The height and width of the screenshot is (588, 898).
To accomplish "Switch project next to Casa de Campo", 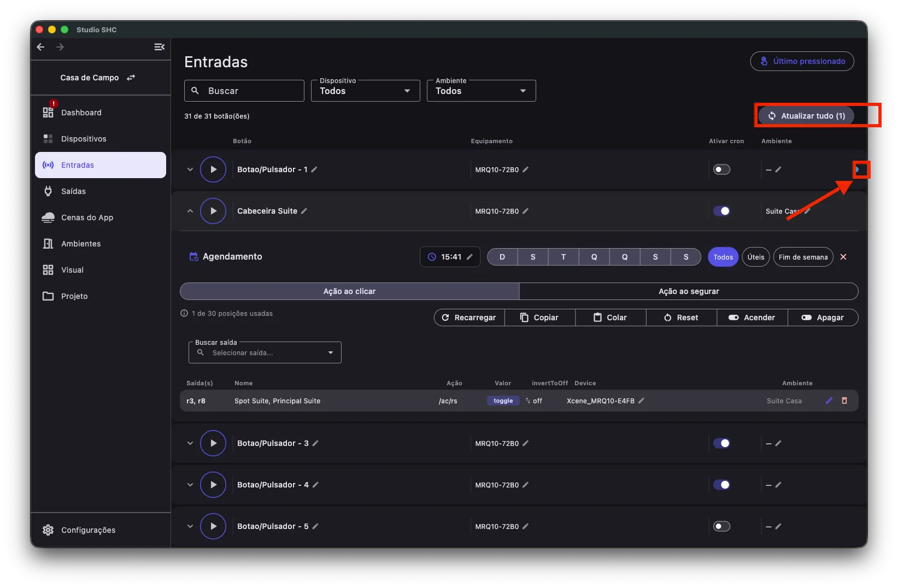I will pos(131,78).
